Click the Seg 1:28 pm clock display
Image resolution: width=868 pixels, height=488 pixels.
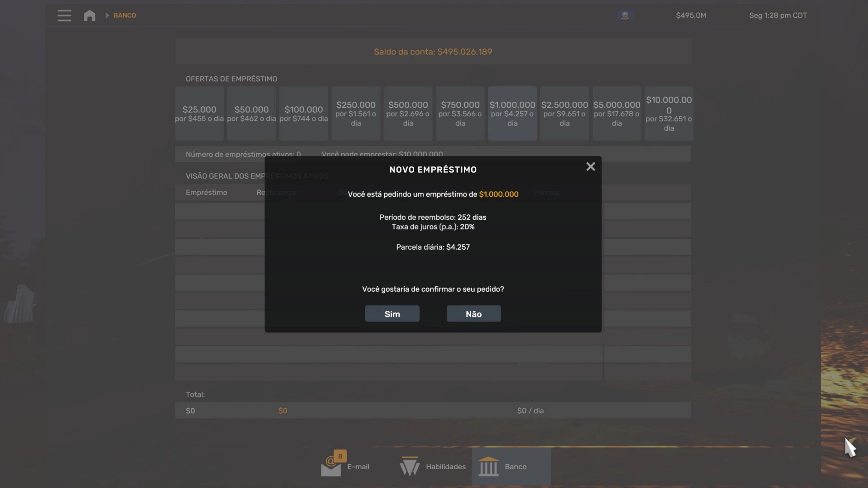[x=778, y=16]
